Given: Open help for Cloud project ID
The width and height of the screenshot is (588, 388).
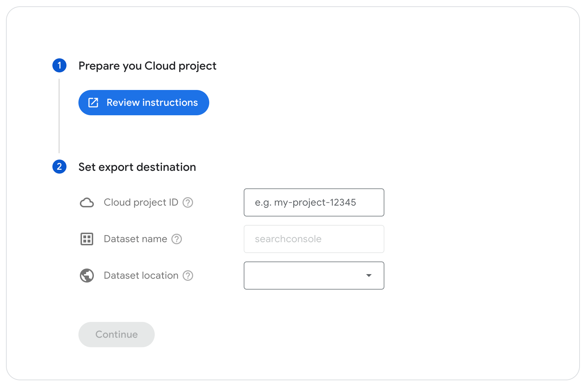Looking at the screenshot, I should click(x=188, y=202).
